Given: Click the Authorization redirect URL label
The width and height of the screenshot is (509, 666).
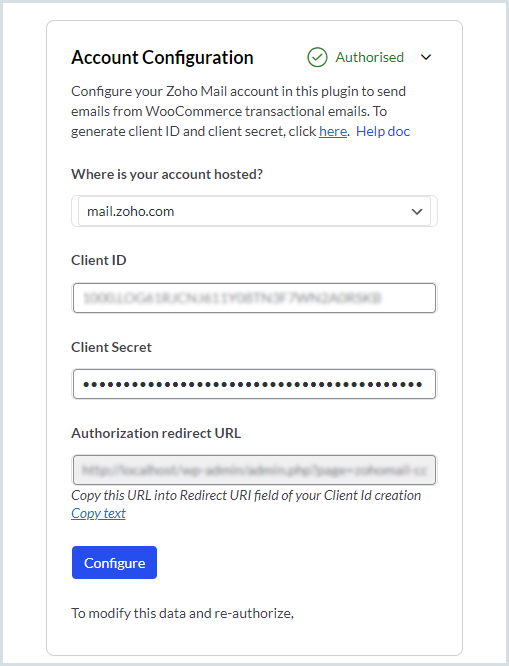Looking at the screenshot, I should [x=156, y=433].
